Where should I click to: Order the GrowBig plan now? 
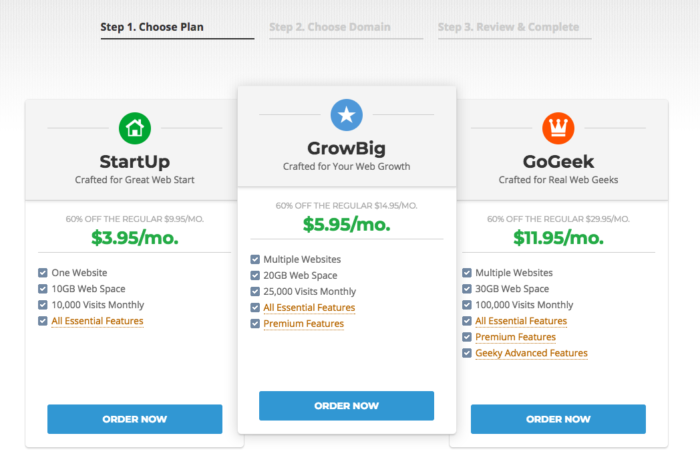[x=346, y=405]
